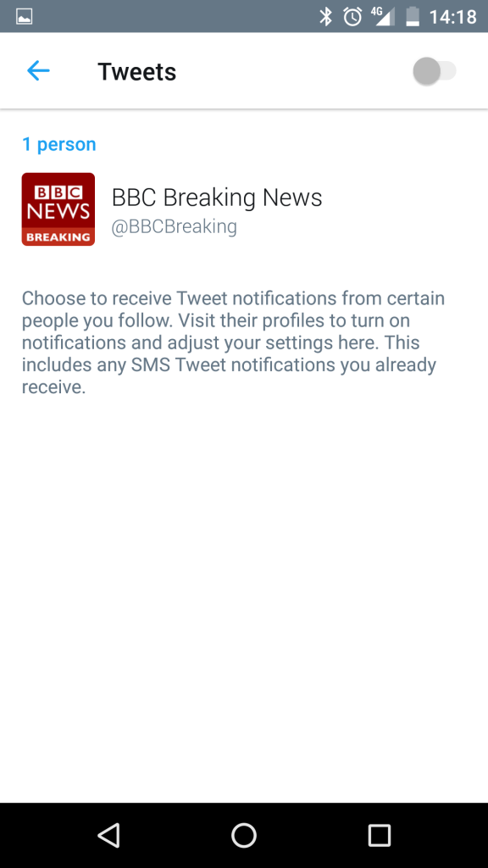Tap the Tweet notifications description paragraph
Screen dimensions: 488x868
coord(233,342)
